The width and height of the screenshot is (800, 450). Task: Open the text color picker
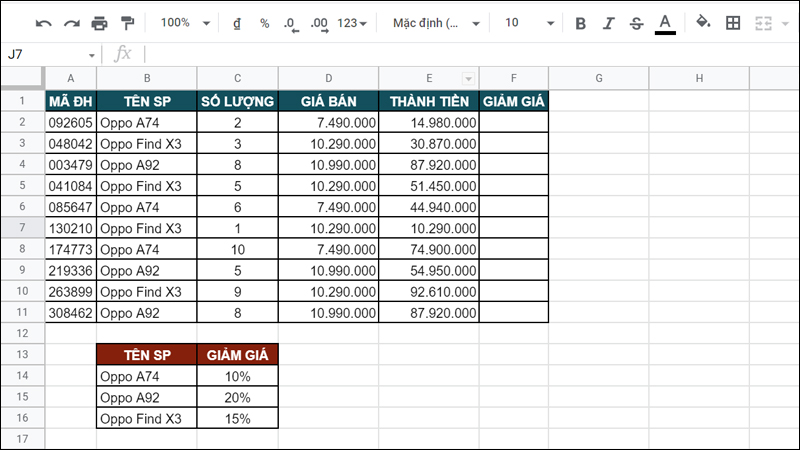(665, 23)
